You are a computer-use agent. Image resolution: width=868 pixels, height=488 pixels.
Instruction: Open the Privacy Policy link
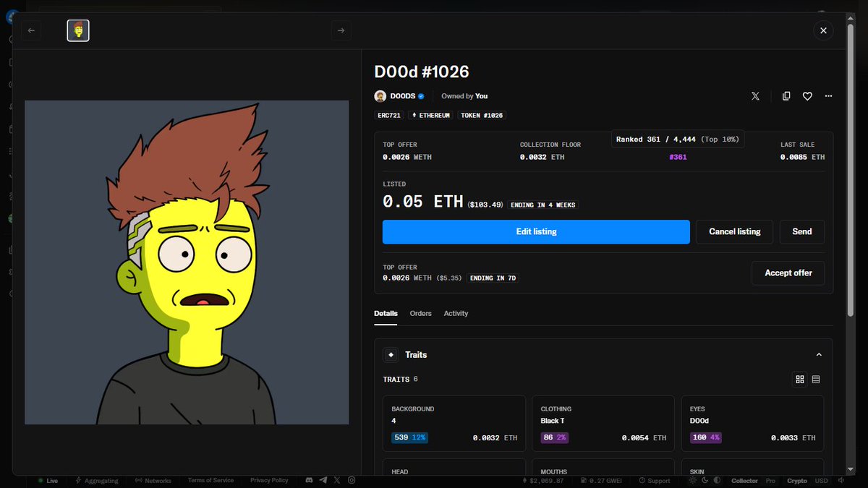(269, 481)
